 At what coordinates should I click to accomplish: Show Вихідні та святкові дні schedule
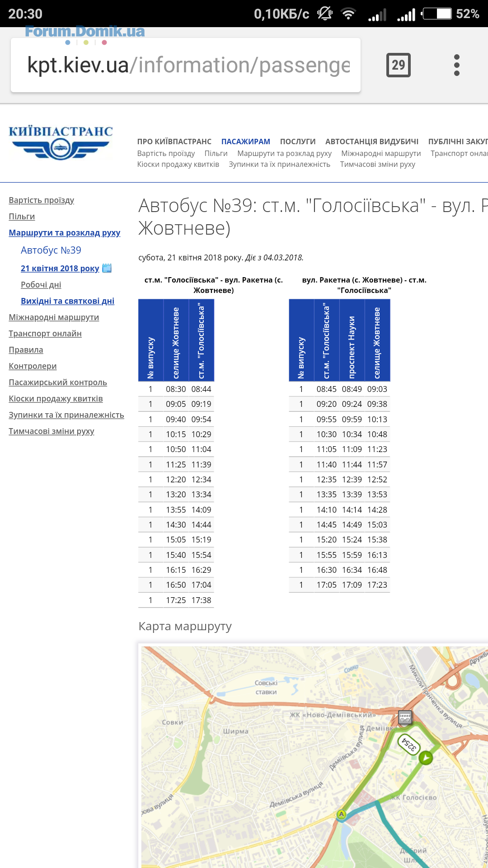pyautogui.click(x=68, y=301)
